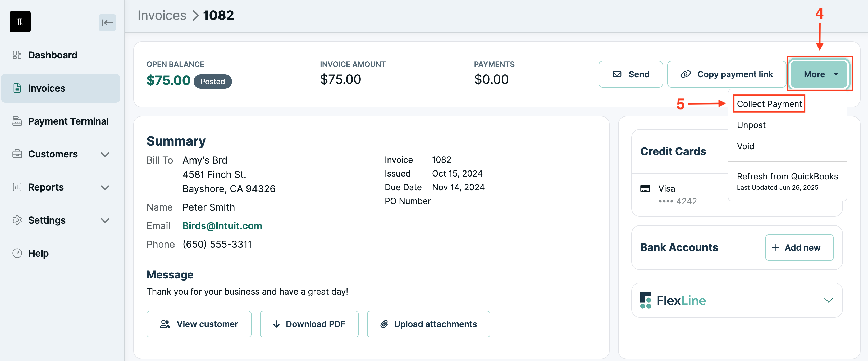
Task: Collapse the left sidebar
Action: [x=107, y=22]
